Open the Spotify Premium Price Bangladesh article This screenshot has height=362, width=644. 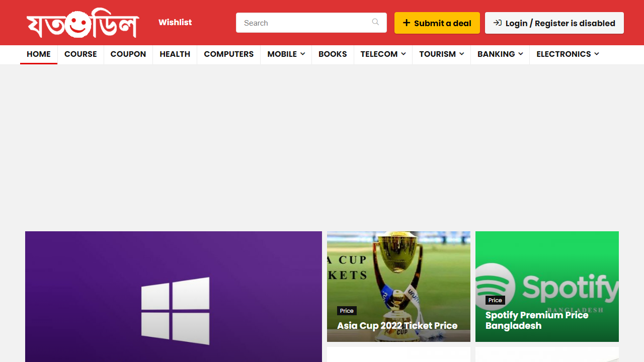pos(536,320)
